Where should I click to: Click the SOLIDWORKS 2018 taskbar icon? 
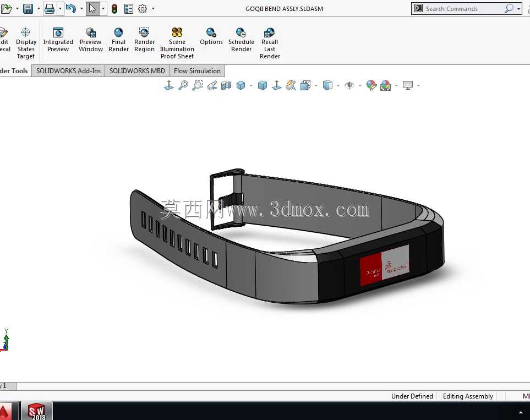(x=37, y=411)
